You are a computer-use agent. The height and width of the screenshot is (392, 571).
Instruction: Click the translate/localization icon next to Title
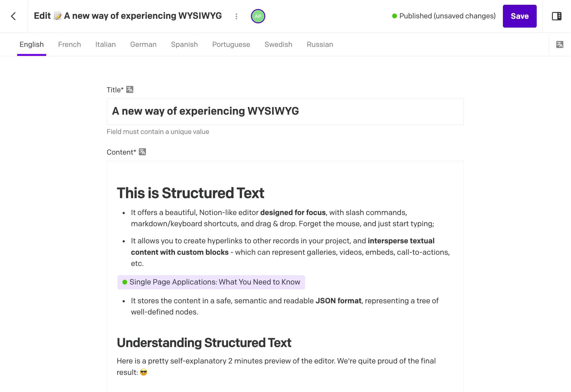[130, 89]
